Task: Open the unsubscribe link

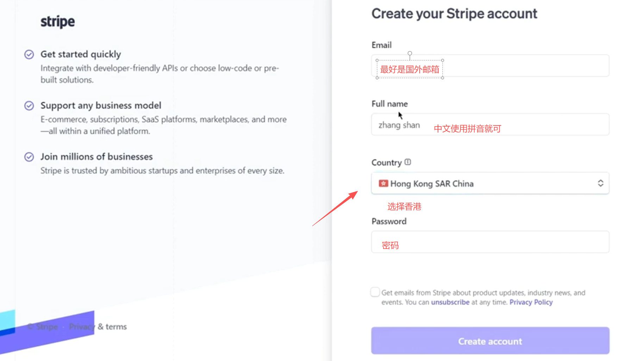Action: click(450, 302)
